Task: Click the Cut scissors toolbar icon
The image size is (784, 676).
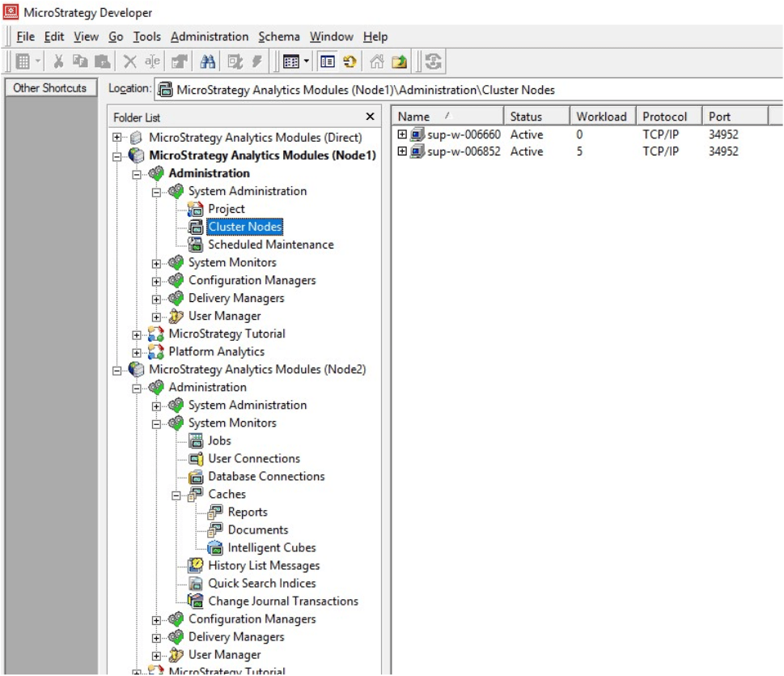Action: click(x=58, y=62)
